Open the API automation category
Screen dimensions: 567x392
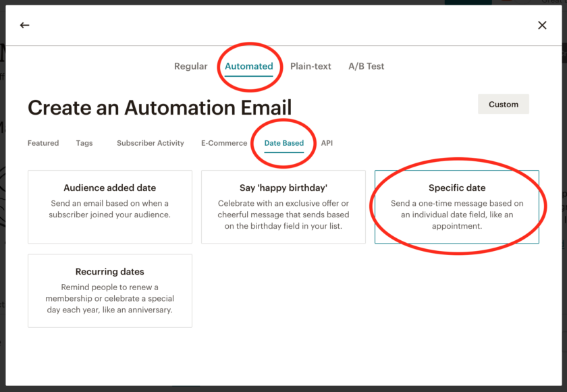point(327,143)
